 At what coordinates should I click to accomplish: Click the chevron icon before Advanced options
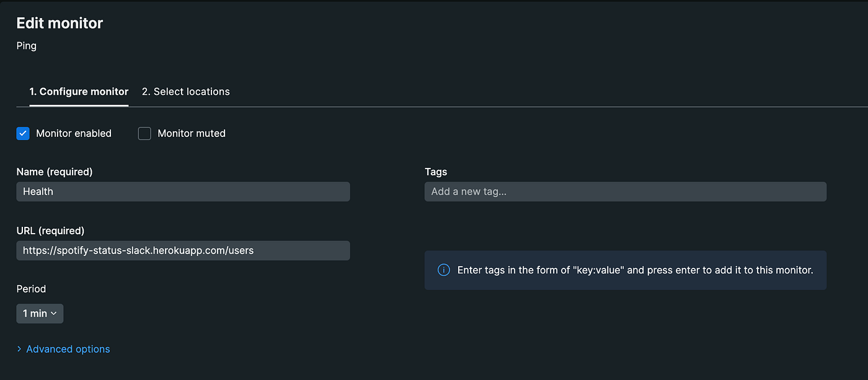19,349
